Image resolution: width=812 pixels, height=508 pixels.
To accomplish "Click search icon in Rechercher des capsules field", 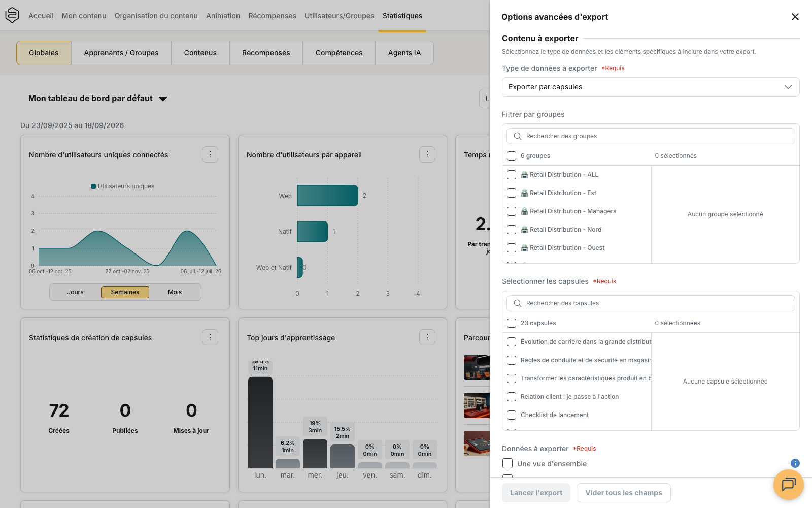I will click(x=518, y=303).
